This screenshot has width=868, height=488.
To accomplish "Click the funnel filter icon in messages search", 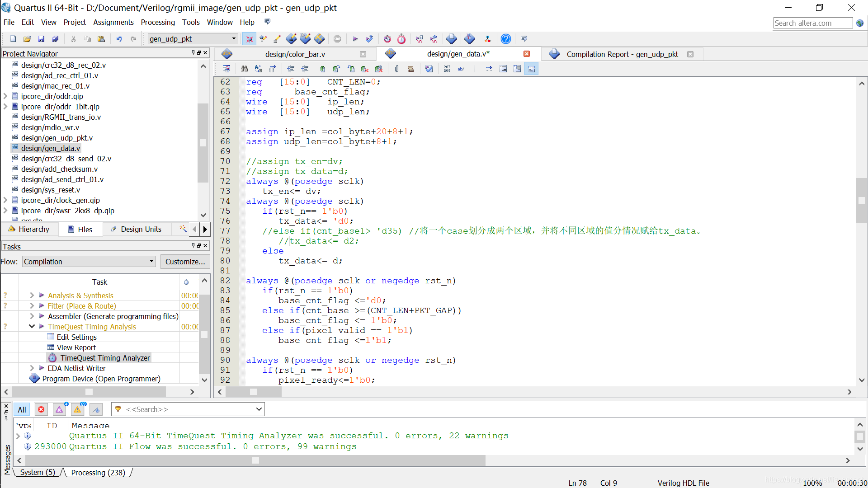I will (x=118, y=409).
